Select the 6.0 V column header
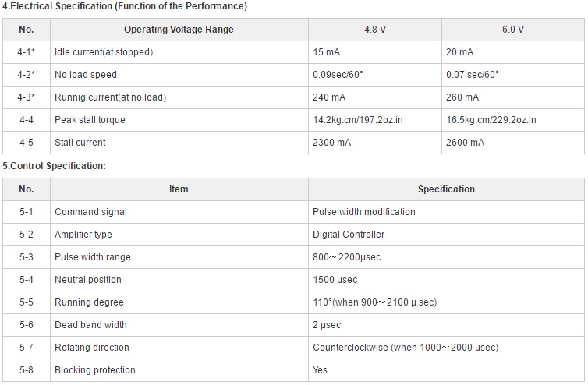This screenshot has height=385, width=588. 513,30
